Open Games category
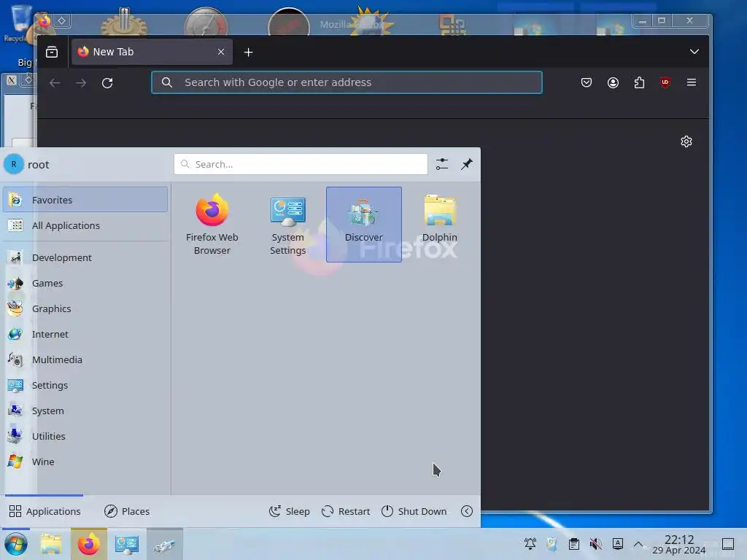The width and height of the screenshot is (747, 560). pyautogui.click(x=85, y=284)
